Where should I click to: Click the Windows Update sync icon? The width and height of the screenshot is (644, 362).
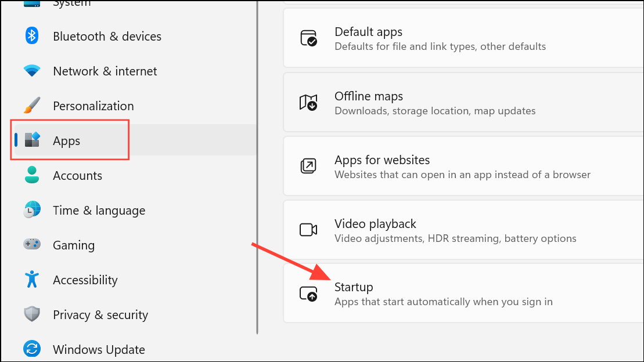(x=31, y=349)
